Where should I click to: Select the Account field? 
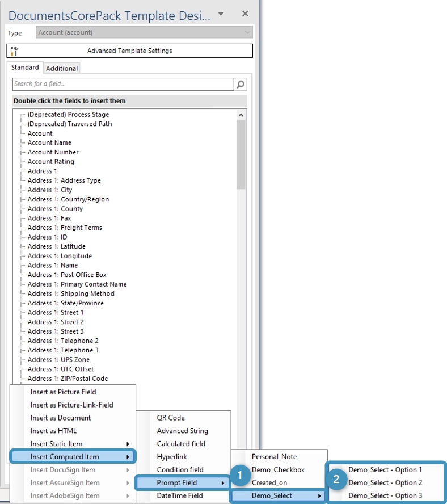40,133
